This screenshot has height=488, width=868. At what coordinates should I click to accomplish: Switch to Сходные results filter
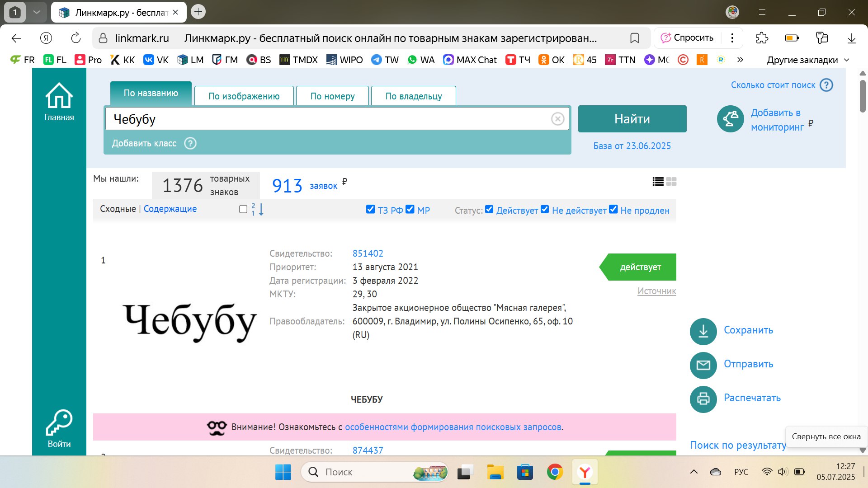[118, 209]
